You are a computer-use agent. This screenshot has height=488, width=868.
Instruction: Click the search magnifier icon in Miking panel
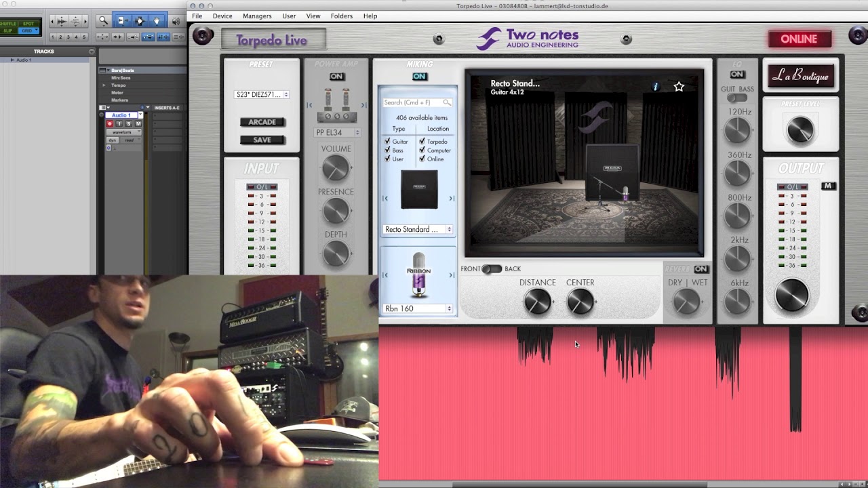pyautogui.click(x=446, y=103)
